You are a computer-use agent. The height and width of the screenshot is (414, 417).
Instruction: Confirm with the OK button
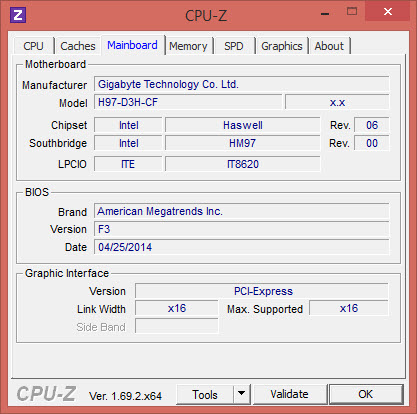(x=366, y=394)
